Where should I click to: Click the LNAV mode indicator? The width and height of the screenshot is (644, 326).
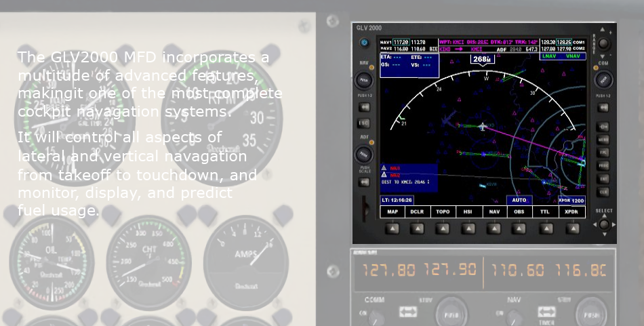(x=550, y=56)
